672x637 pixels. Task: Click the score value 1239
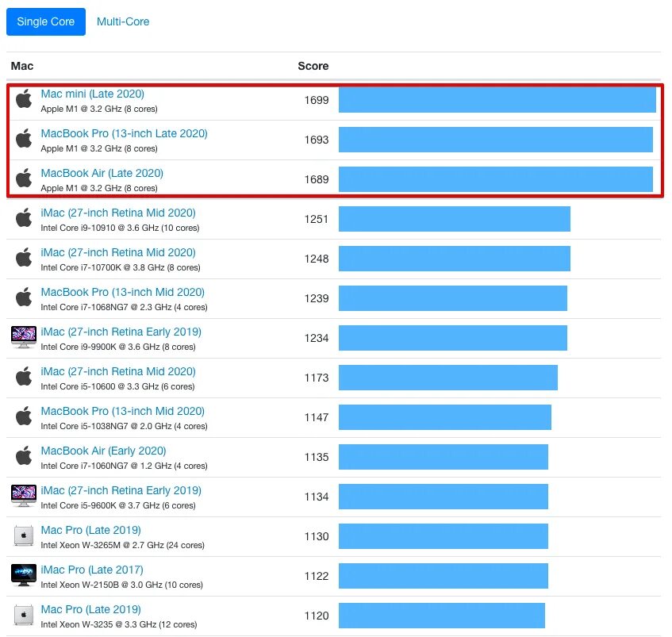pyautogui.click(x=317, y=298)
